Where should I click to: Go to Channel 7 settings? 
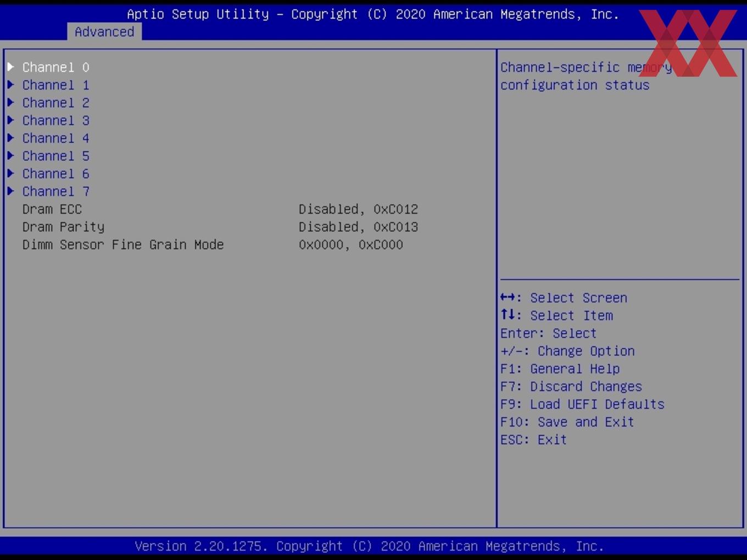[56, 191]
